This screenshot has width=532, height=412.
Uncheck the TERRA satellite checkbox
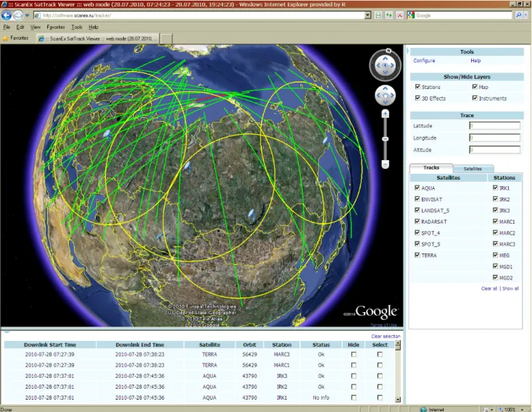pyautogui.click(x=417, y=255)
